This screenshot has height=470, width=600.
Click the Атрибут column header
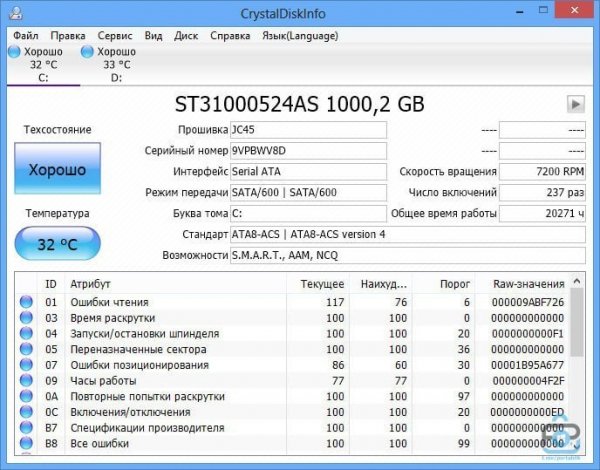click(176, 284)
